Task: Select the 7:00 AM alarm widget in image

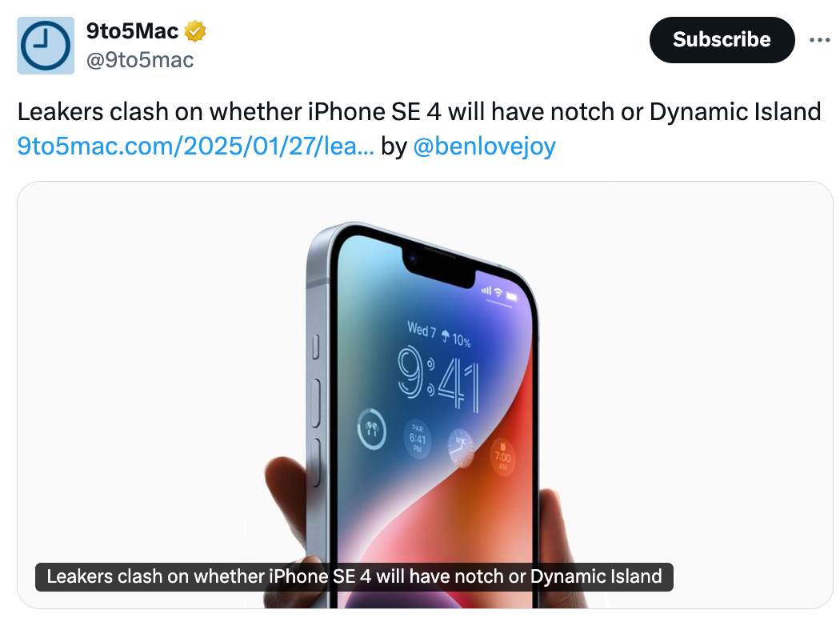Action: 502,457
